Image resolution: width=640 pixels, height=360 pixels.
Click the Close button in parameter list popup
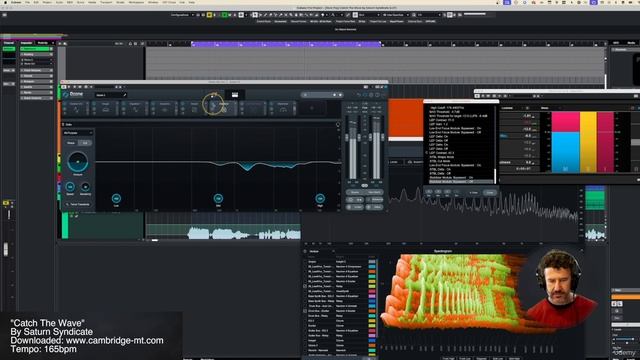click(x=489, y=192)
